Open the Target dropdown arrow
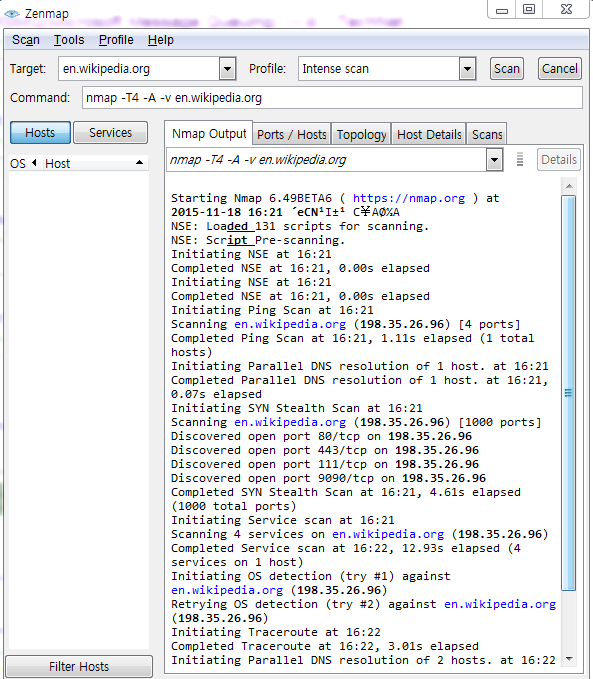The width and height of the screenshot is (593, 679). [227, 69]
